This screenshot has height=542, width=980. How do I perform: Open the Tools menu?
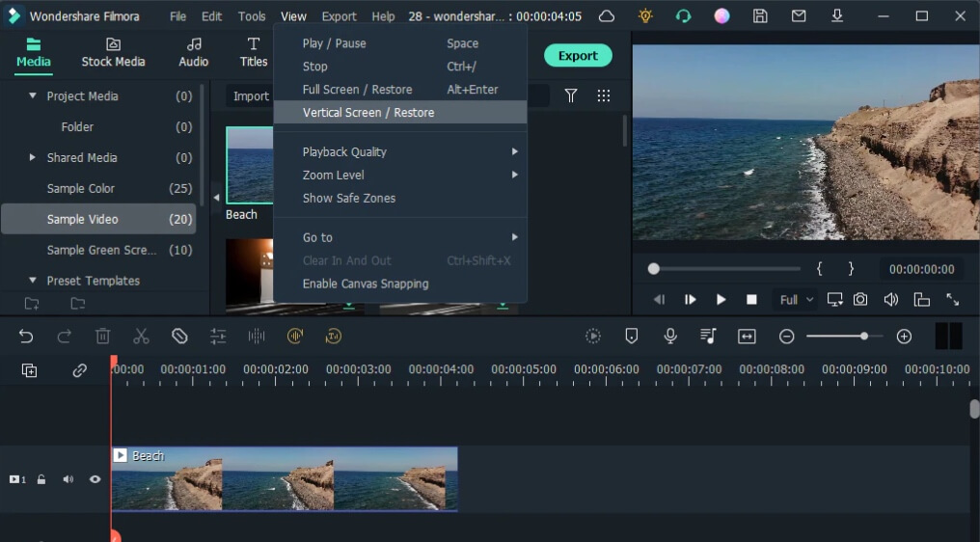tap(251, 16)
